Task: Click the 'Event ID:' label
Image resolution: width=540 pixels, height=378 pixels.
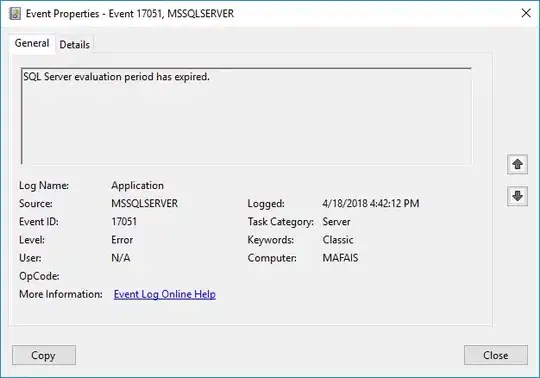Action: 39,221
